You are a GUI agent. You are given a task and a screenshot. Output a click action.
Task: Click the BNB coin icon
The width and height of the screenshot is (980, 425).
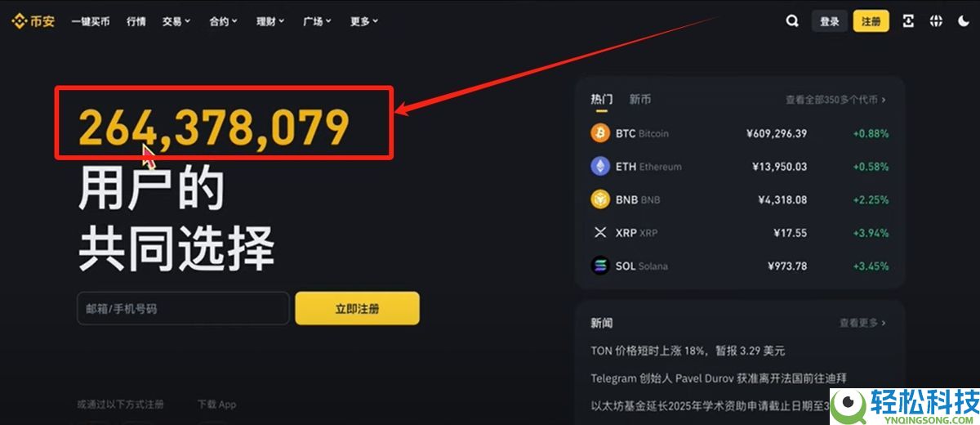[600, 199]
